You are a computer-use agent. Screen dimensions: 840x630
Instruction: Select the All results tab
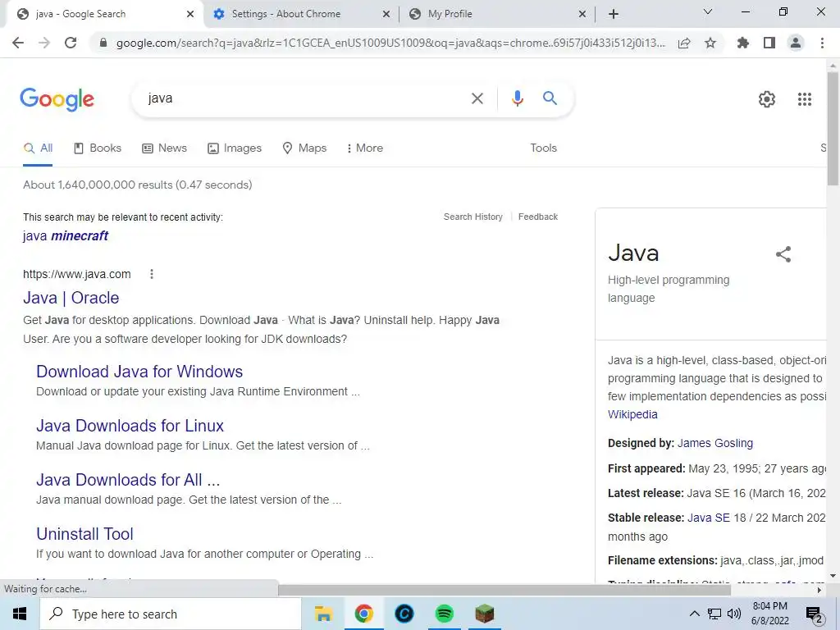tap(38, 148)
